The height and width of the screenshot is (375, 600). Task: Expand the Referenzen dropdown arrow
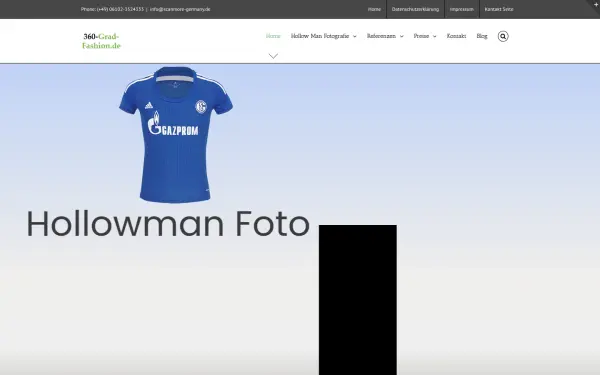tap(401, 36)
